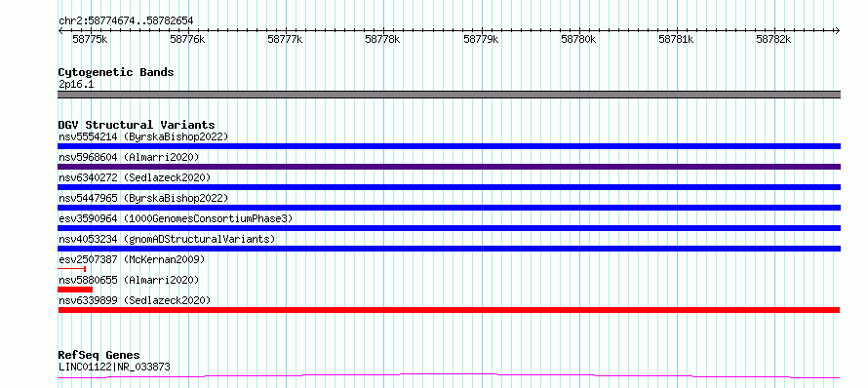Click the 58775k ruler tick label

click(90, 39)
